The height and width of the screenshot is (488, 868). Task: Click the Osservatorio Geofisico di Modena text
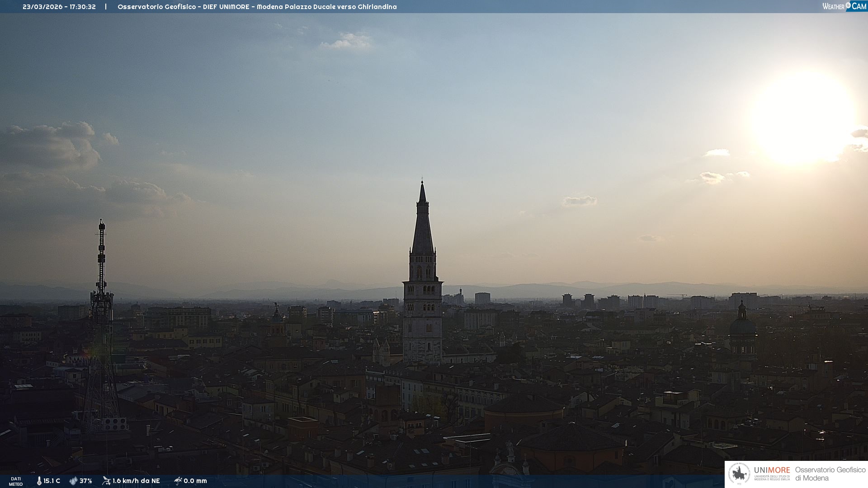[830, 474]
